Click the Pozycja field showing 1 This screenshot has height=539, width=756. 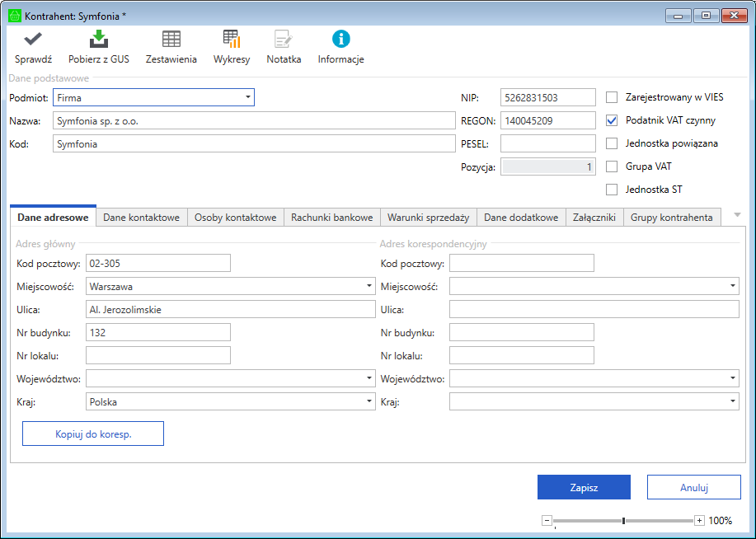coord(548,166)
